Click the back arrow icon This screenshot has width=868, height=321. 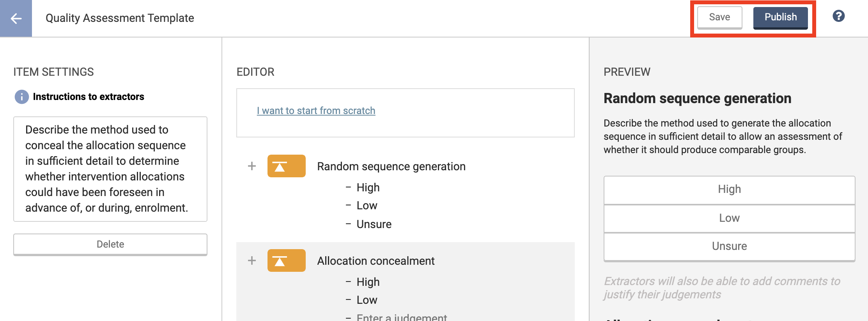pyautogui.click(x=16, y=18)
